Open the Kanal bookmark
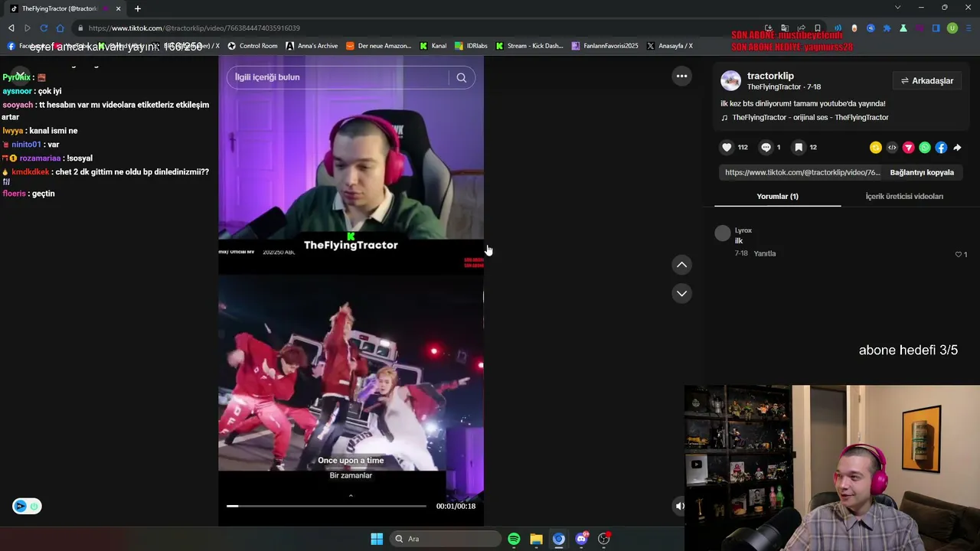The width and height of the screenshot is (980, 551). click(433, 46)
